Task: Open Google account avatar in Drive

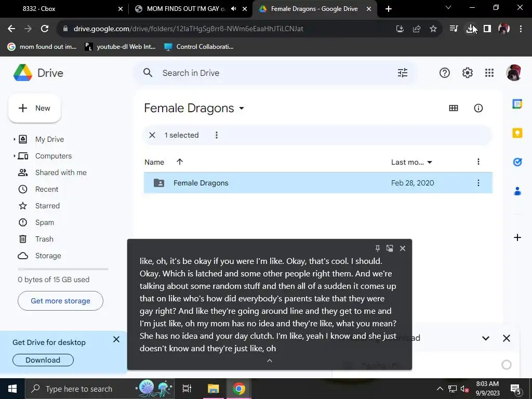Action: point(514,73)
